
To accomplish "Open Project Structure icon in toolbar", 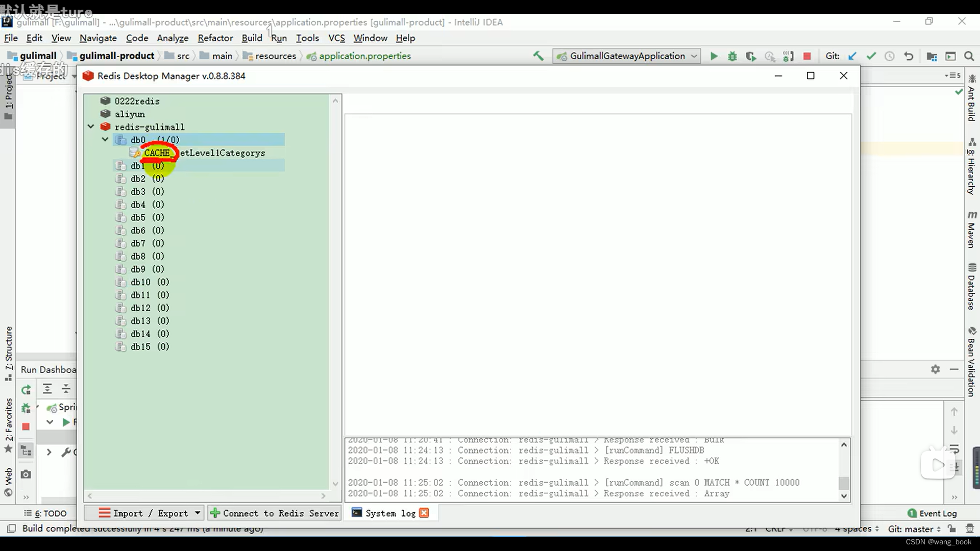I will (932, 56).
